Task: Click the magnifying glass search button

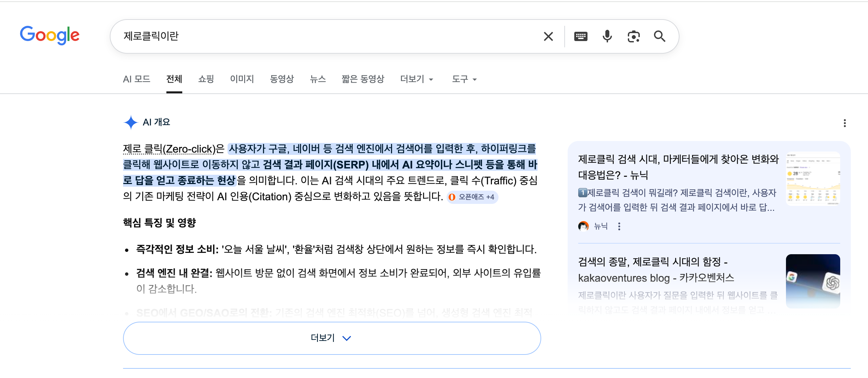Action: pos(659,36)
